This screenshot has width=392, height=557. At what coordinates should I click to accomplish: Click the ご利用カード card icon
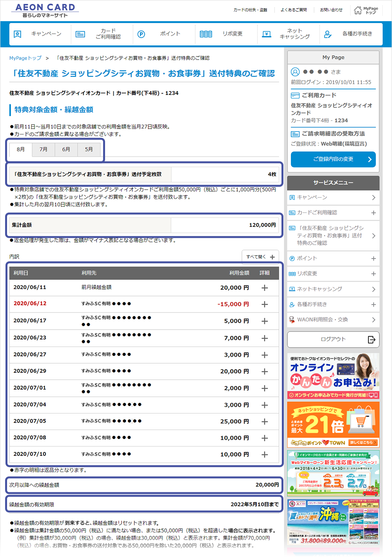tap(295, 95)
